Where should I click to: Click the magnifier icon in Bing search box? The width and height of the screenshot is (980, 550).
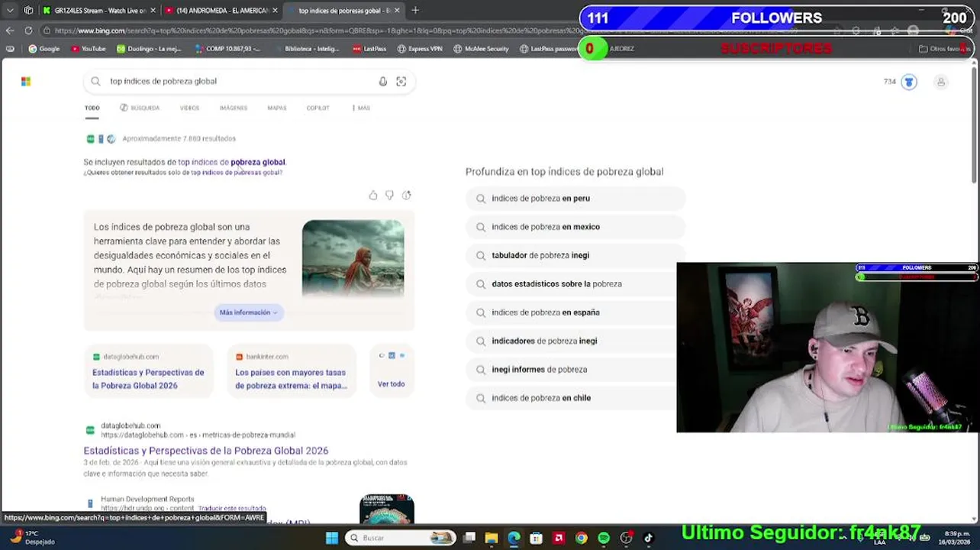[x=95, y=82]
